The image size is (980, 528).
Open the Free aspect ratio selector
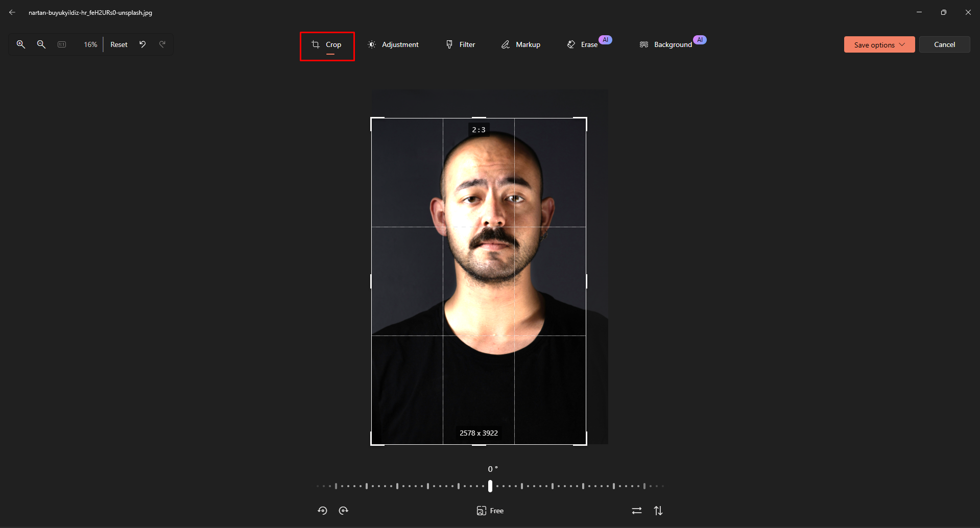click(x=489, y=510)
